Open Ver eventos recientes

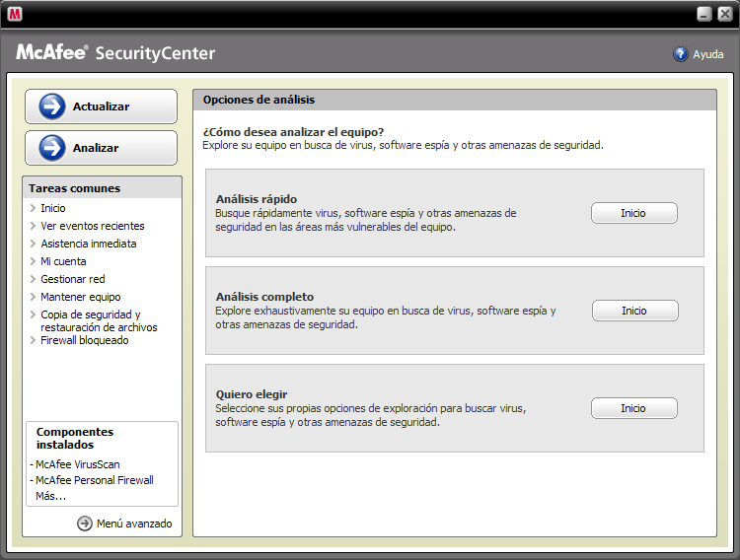tap(92, 226)
